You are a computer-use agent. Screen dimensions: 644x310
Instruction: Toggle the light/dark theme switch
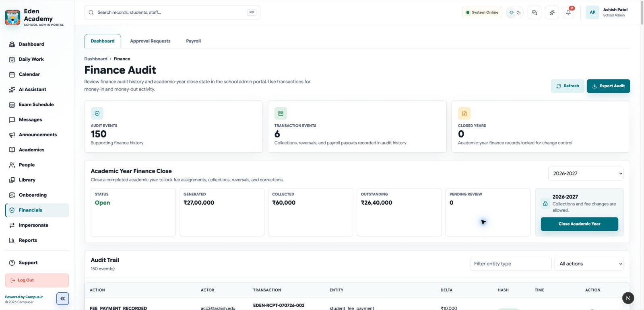[515, 12]
